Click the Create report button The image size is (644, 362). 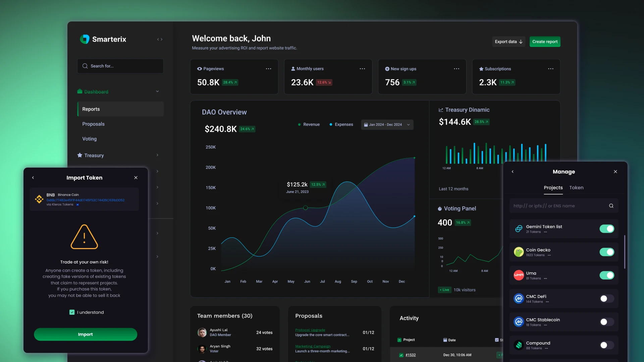544,42
